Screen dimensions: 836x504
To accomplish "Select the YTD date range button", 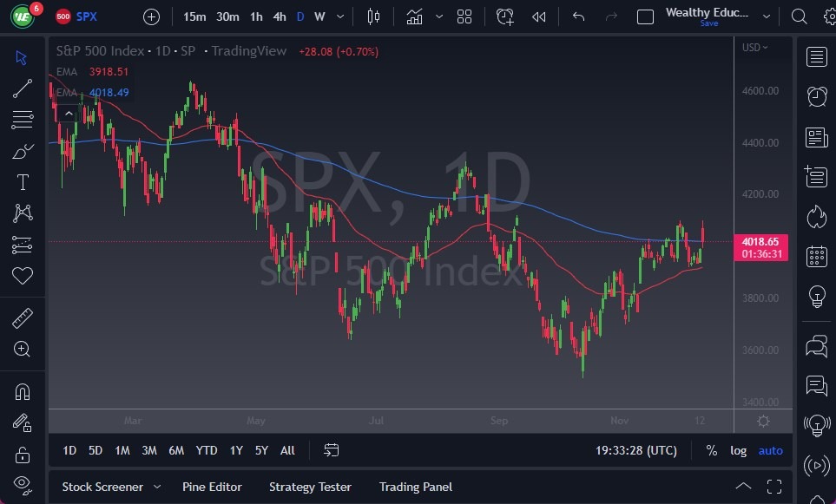I will coord(207,450).
